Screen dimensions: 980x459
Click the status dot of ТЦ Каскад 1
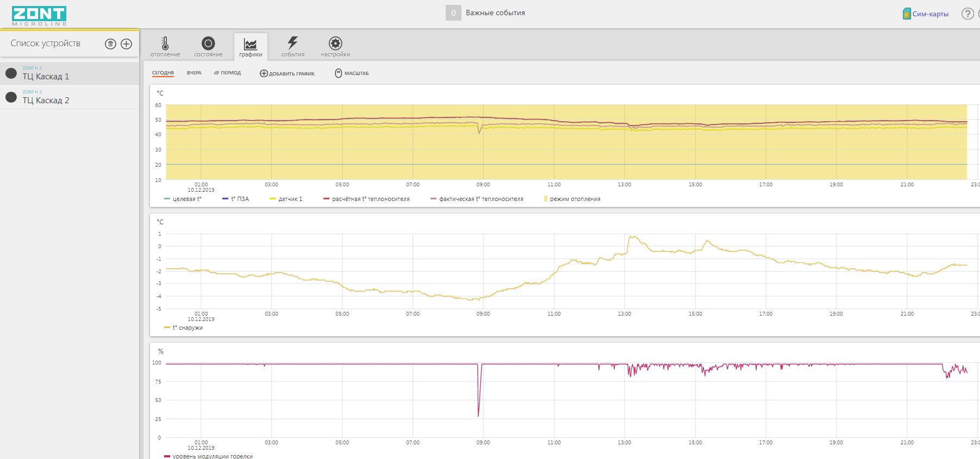[11, 73]
